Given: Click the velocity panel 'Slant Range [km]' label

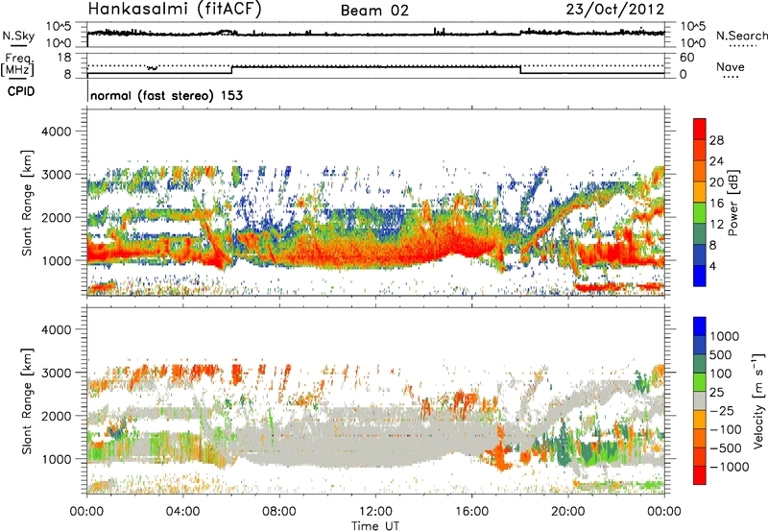Looking at the screenshot, I should click(x=27, y=401).
